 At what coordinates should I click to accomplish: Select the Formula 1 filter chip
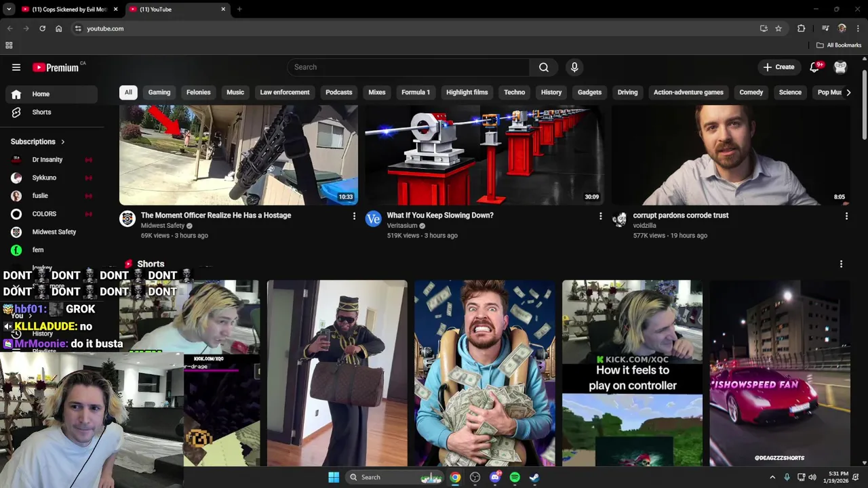coord(416,92)
